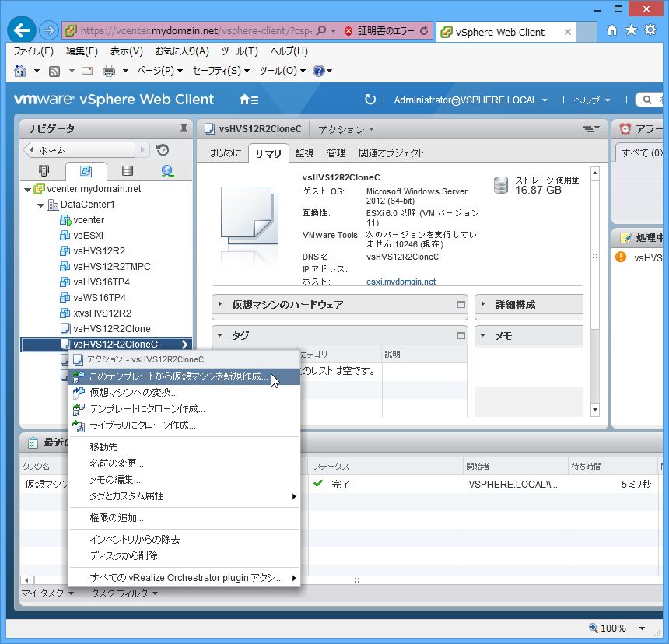This screenshot has height=644, width=669.
Task: Click the vSphere refresh circular arrow
Action: tap(370, 100)
